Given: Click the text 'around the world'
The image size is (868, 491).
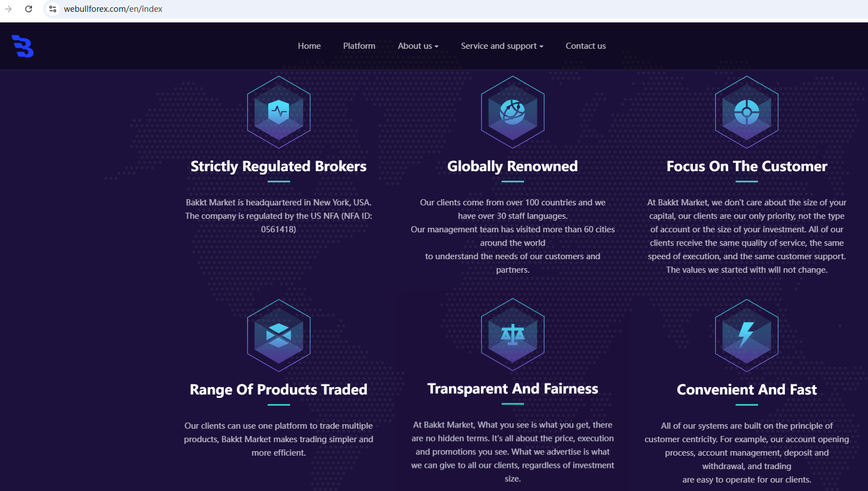Looking at the screenshot, I should tap(513, 242).
